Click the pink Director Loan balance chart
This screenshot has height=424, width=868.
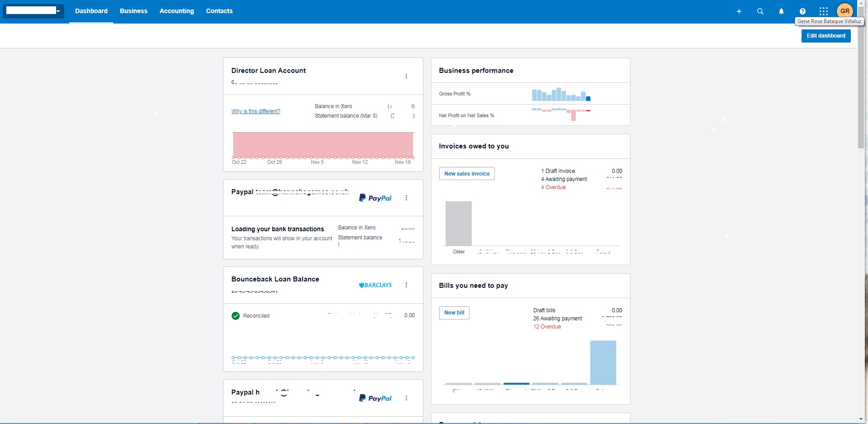pyautogui.click(x=323, y=145)
